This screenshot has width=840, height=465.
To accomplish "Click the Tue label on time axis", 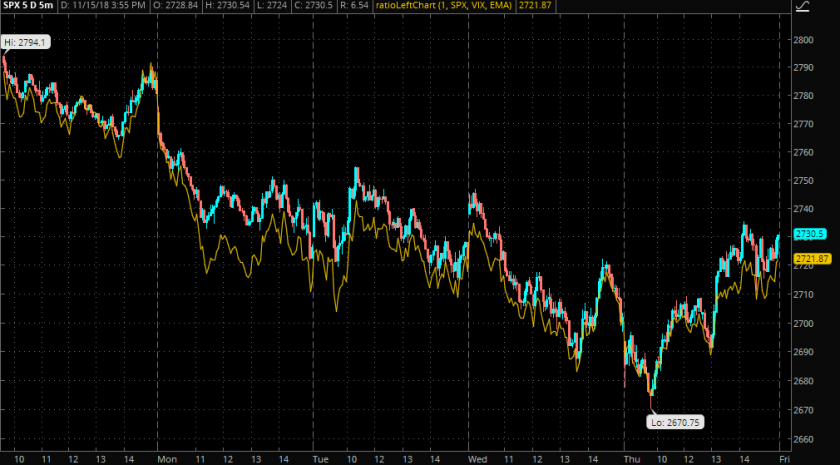I will [320, 458].
